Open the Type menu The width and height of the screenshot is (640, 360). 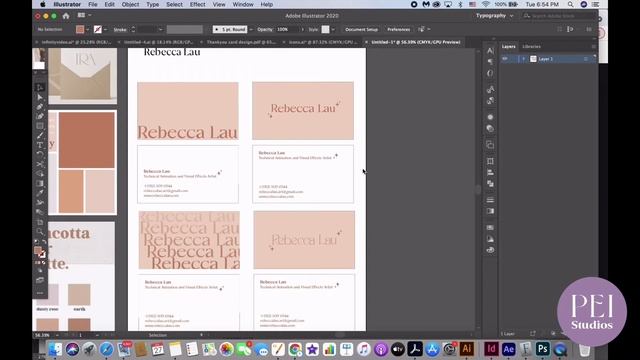tap(153, 4)
